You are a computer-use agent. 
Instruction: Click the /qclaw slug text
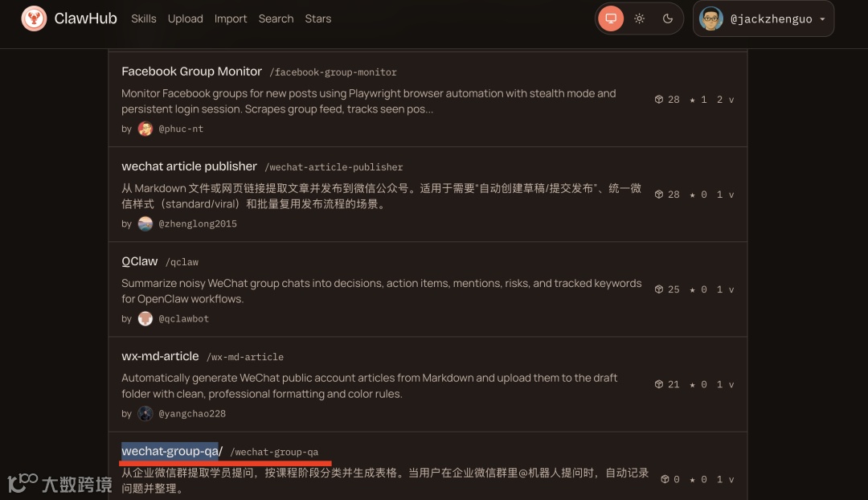click(x=182, y=262)
